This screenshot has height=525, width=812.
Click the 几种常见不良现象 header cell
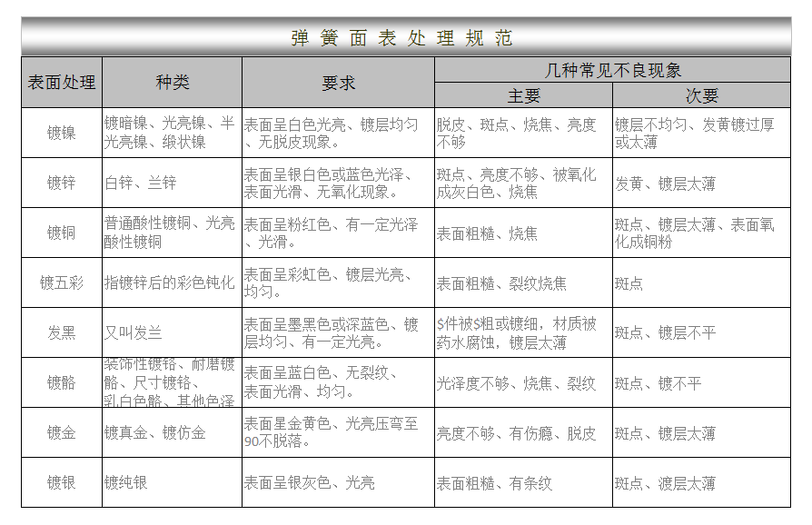click(612, 70)
